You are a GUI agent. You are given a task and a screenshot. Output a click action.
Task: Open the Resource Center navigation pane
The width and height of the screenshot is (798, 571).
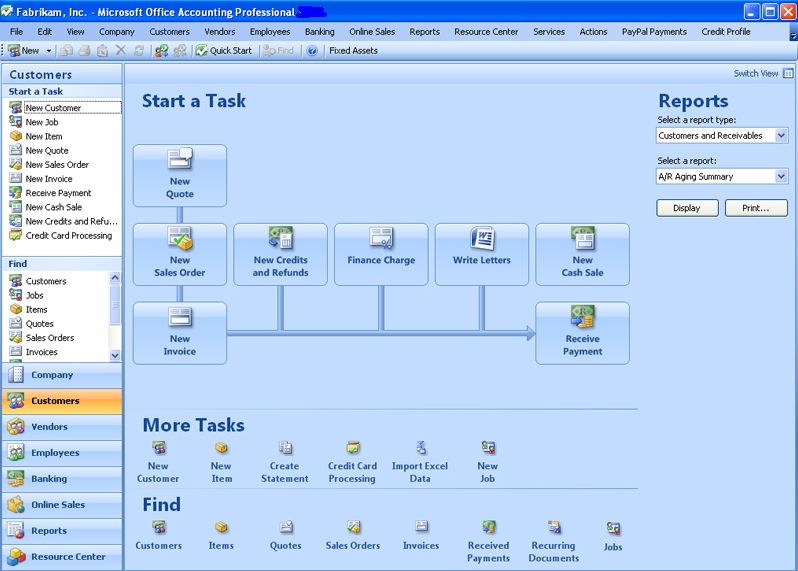tap(62, 556)
